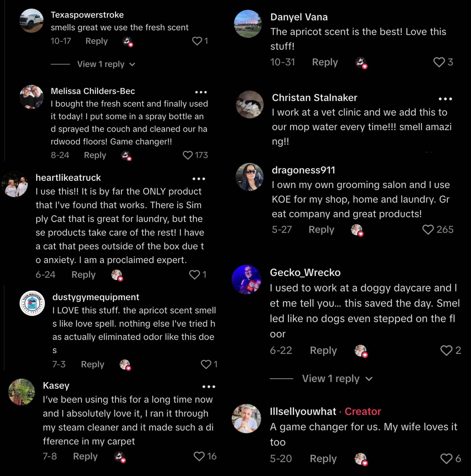This screenshot has width=471, height=476.
Task: Heart dustygymequipment's apricot scent comment
Action: pos(206,364)
